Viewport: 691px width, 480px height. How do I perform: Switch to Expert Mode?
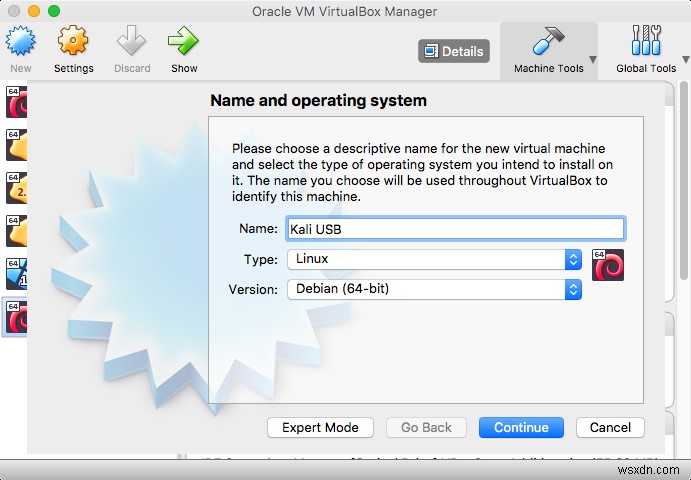pos(320,428)
